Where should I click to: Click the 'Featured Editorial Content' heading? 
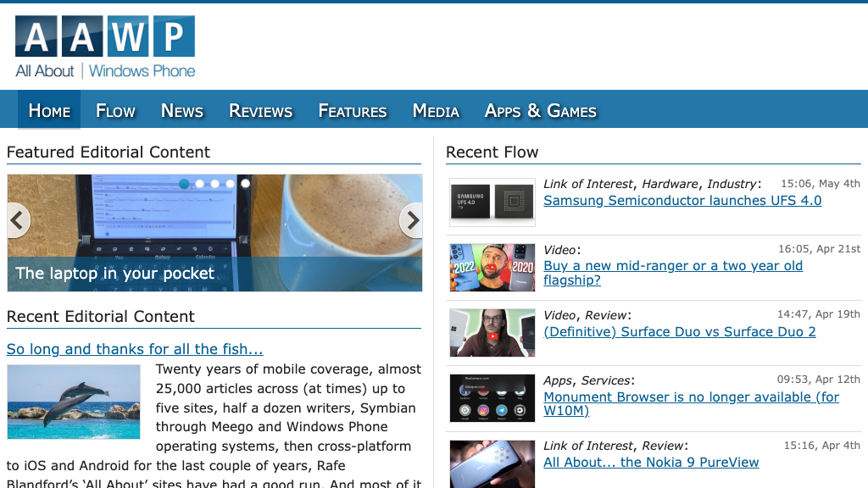click(108, 152)
